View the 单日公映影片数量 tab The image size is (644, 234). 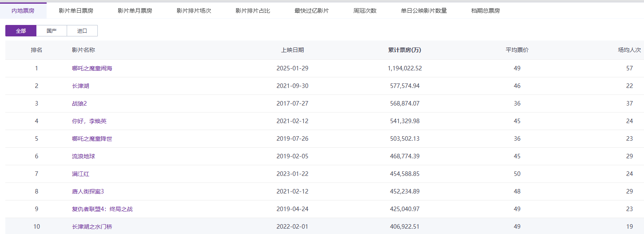(x=423, y=11)
